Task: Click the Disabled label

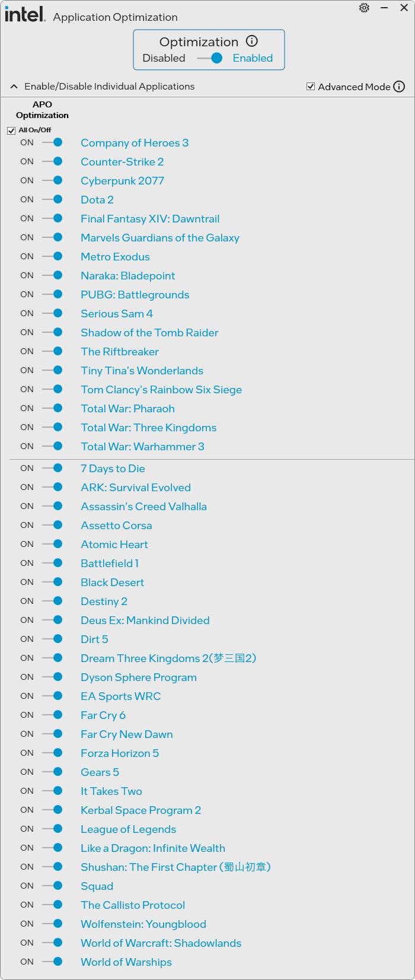Action: tap(164, 58)
